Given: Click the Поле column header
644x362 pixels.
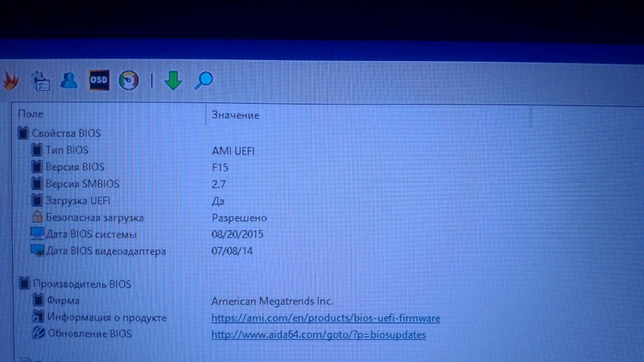Looking at the screenshot, I should (x=31, y=115).
